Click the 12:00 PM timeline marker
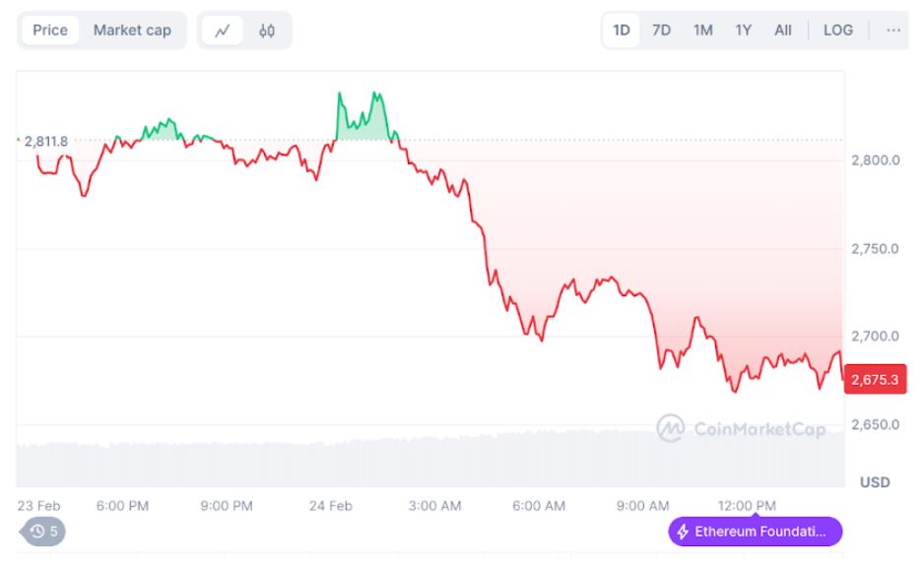 (x=748, y=506)
